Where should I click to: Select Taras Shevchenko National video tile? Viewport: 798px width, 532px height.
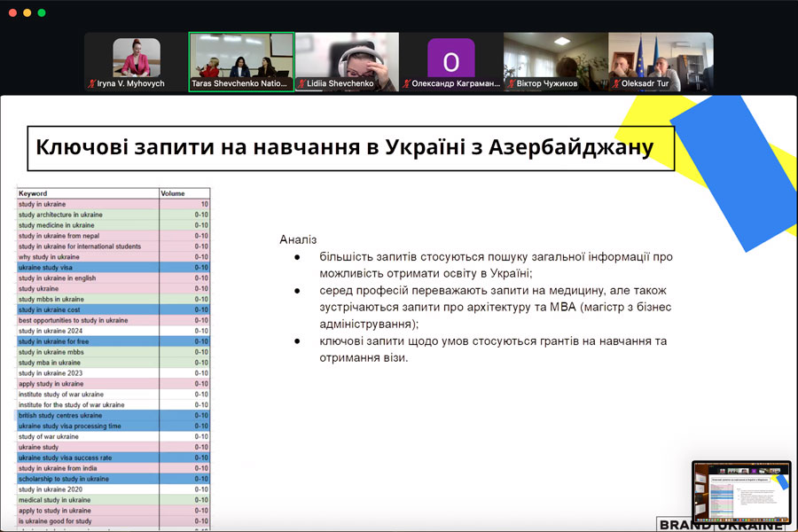tap(241, 61)
